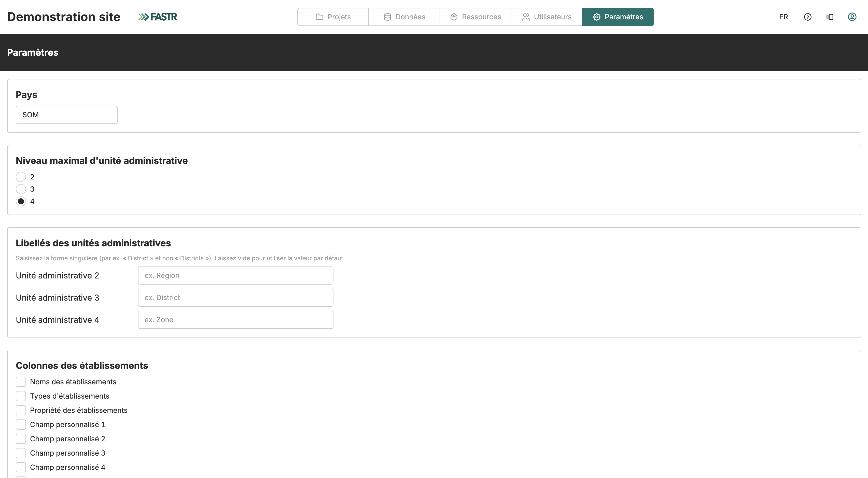Screen dimensions: 868x478
Task: Click the Pays input field with SOM
Action: pos(67,115)
